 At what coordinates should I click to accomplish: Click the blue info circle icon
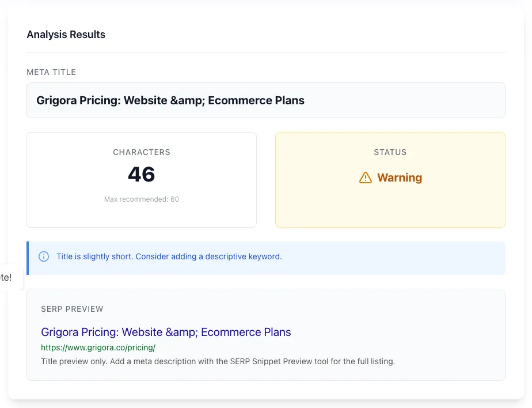[43, 256]
